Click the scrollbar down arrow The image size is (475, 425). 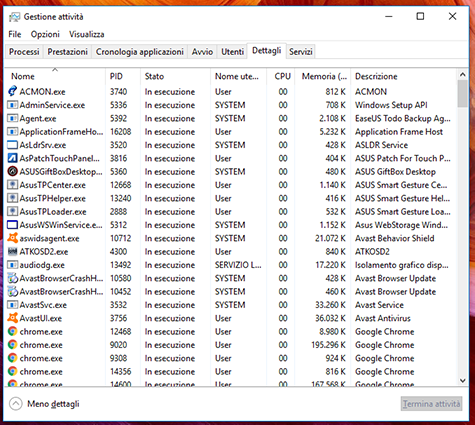462,380
